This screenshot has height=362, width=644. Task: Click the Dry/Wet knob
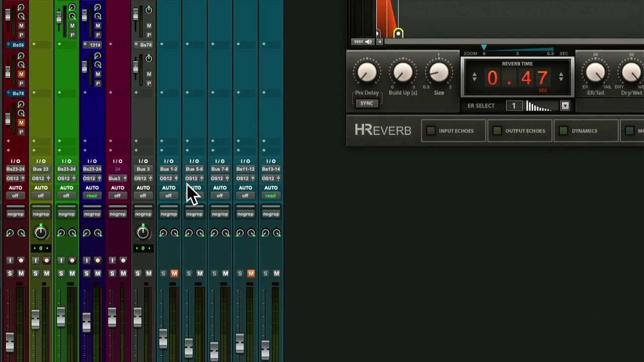click(631, 73)
